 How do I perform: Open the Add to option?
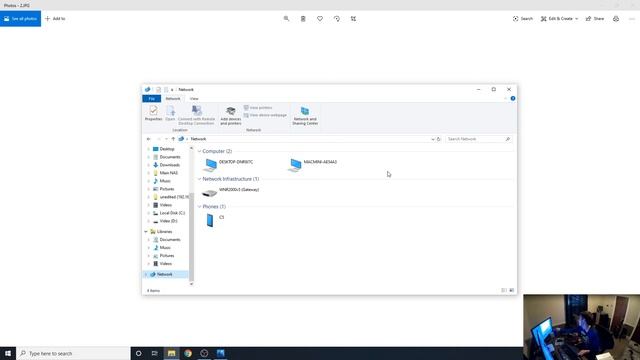[x=55, y=19]
